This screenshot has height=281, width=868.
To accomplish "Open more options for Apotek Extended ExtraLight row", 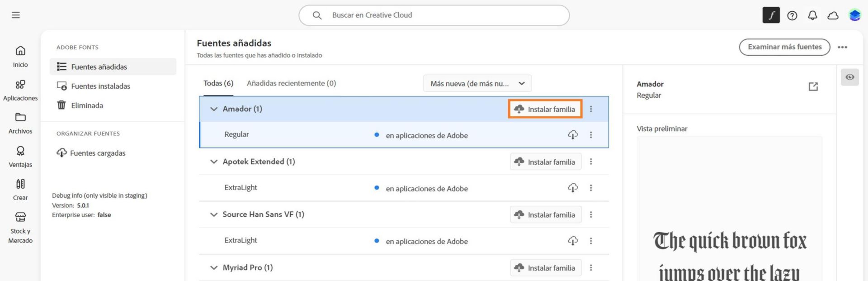I will point(591,188).
